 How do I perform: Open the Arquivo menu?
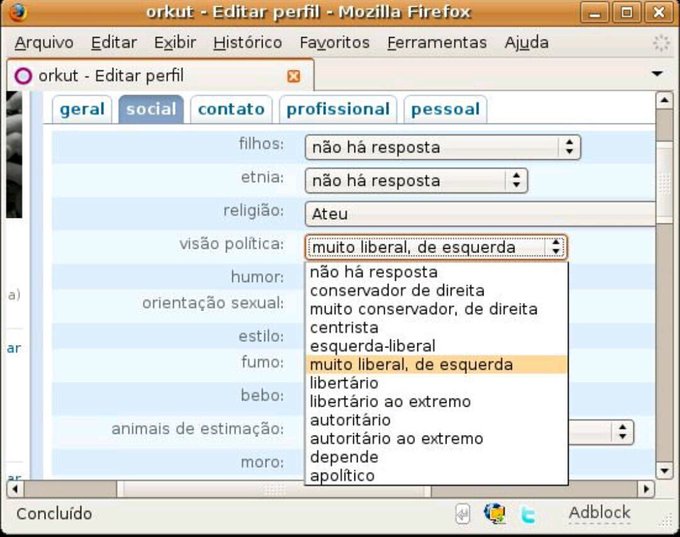click(x=44, y=43)
